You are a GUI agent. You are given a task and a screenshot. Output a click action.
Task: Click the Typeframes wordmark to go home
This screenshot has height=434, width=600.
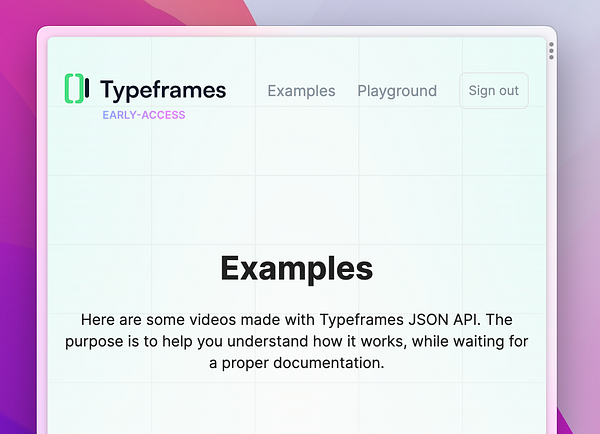pos(163,90)
